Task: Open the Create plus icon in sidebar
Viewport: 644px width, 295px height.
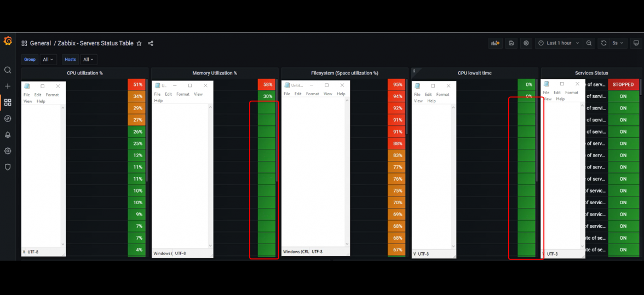Action: pos(8,86)
